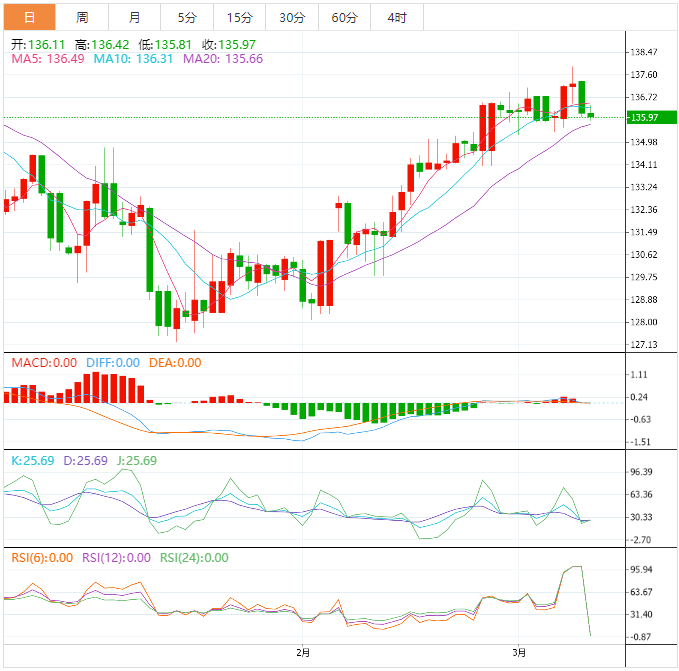Click the J:25.69 indicator label
The height and width of the screenshot is (671, 679).
tap(137, 461)
